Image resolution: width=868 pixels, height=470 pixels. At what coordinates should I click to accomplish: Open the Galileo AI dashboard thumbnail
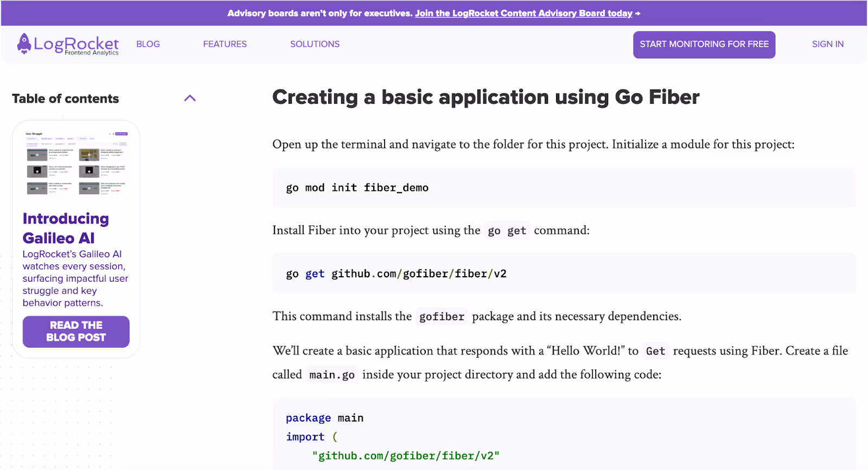pyautogui.click(x=76, y=162)
